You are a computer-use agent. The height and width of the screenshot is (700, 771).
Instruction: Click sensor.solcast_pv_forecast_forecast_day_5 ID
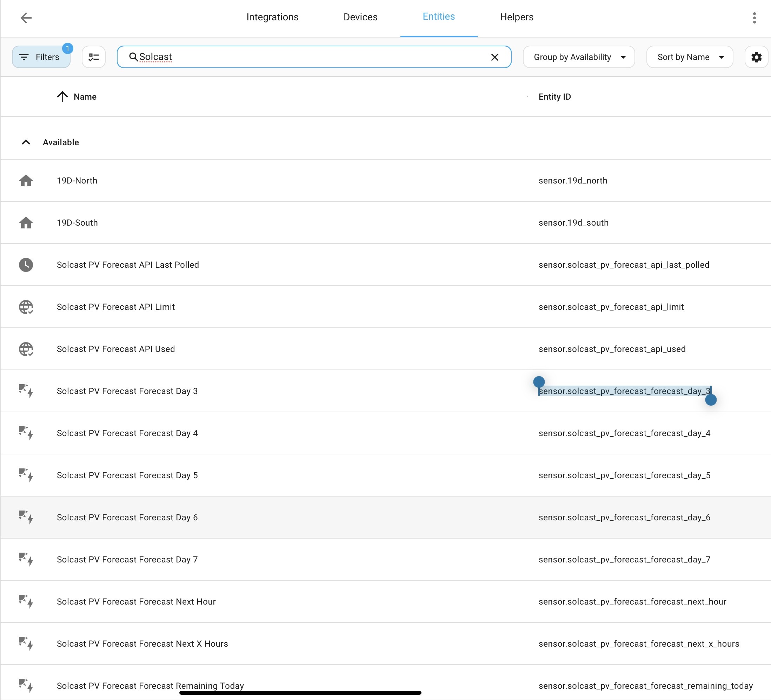[x=625, y=475]
